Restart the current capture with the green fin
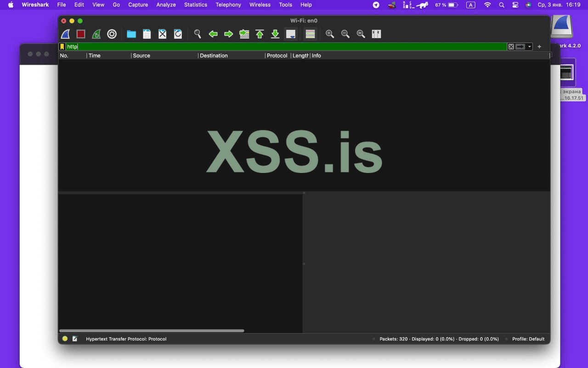588x368 pixels. pos(96,34)
